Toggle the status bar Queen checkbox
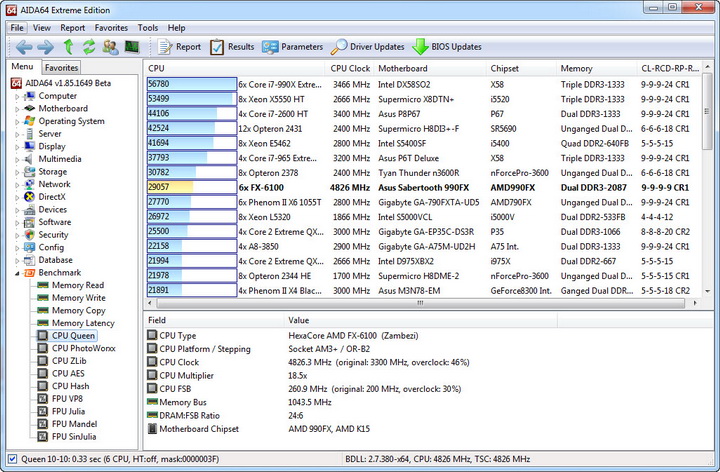The width and height of the screenshot is (720, 472). click(12, 459)
